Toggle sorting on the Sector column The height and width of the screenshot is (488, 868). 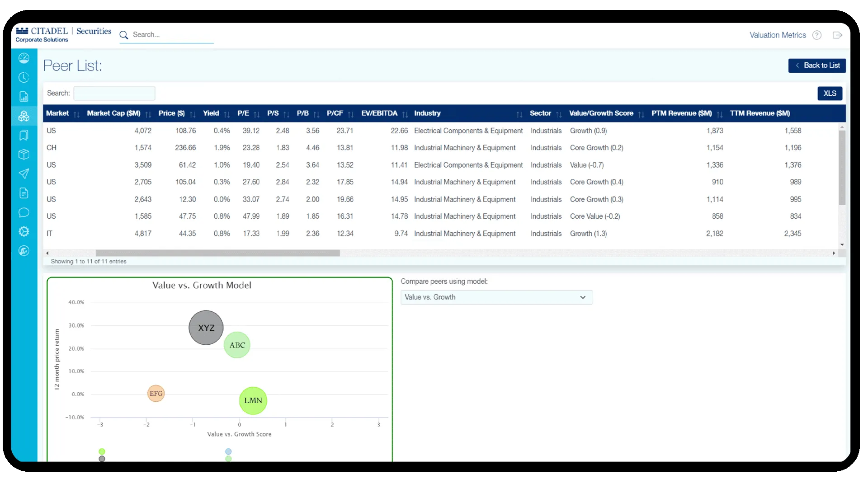click(x=558, y=114)
